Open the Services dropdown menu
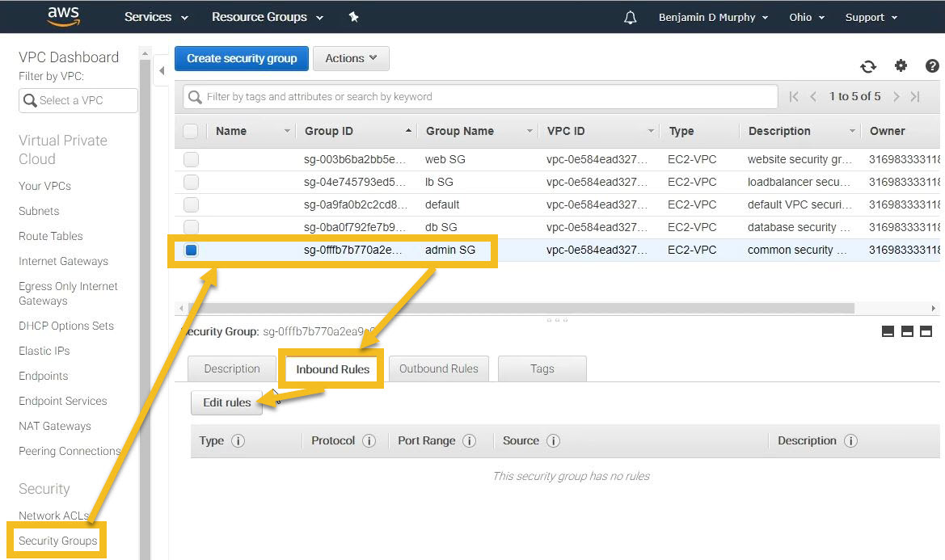 pos(156,17)
